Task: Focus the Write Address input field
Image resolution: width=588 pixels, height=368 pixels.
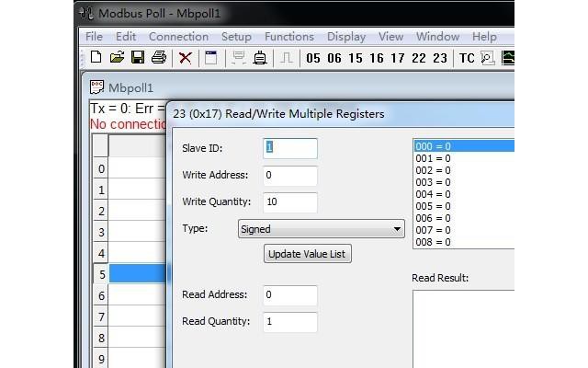Action: coord(290,176)
